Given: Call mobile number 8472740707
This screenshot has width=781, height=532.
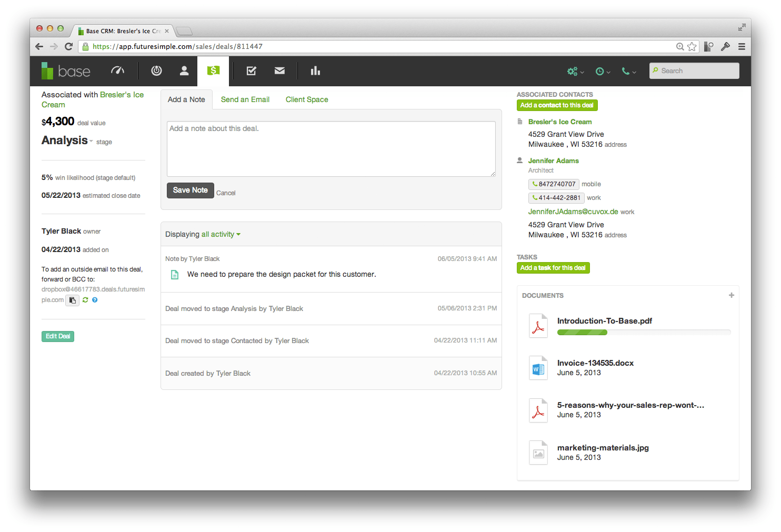Looking at the screenshot, I should 554,184.
